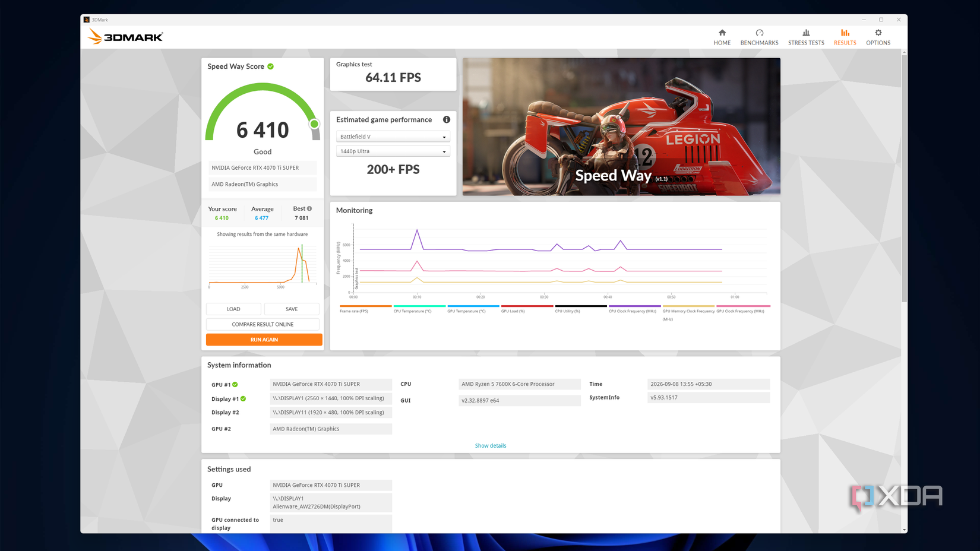
Task: Click the GPU value under Settings used
Action: coord(331,485)
